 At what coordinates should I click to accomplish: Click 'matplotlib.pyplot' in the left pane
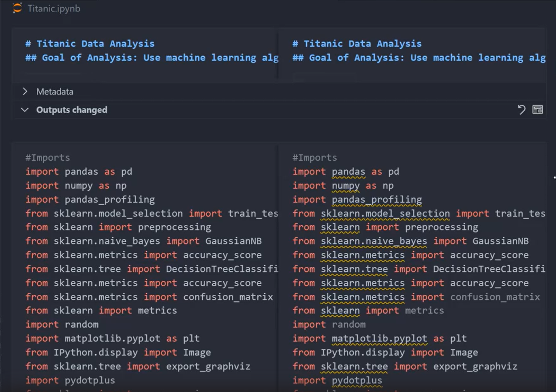click(112, 339)
